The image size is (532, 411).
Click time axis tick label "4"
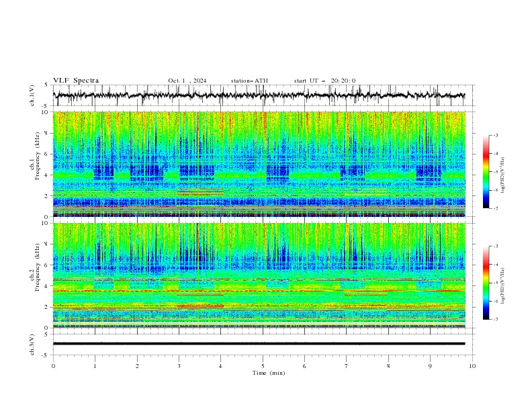(x=221, y=366)
